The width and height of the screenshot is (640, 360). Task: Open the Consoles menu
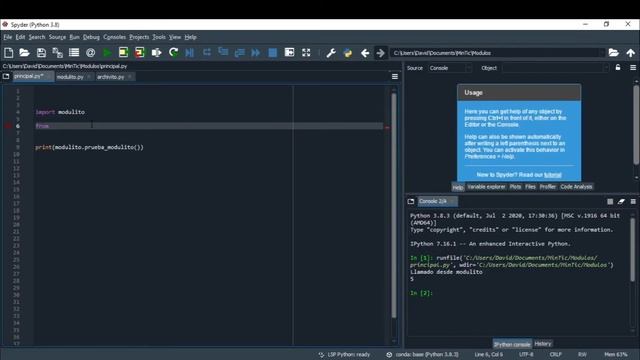point(114,37)
